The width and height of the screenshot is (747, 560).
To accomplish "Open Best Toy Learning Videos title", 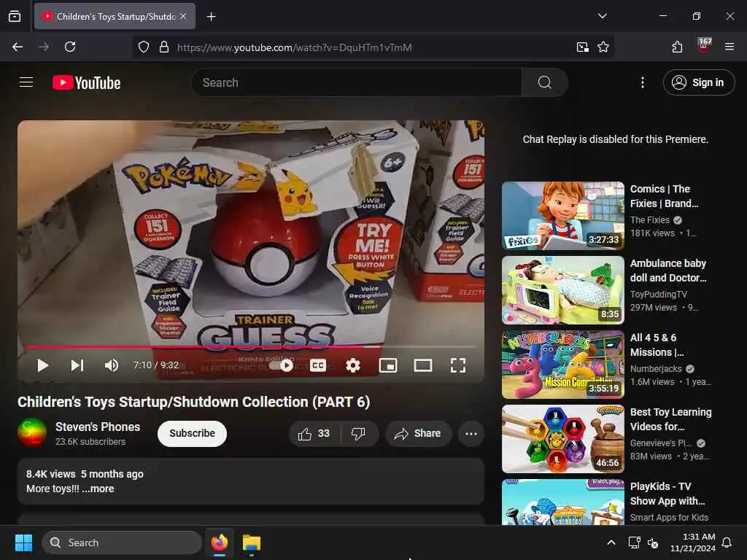I will [671, 419].
